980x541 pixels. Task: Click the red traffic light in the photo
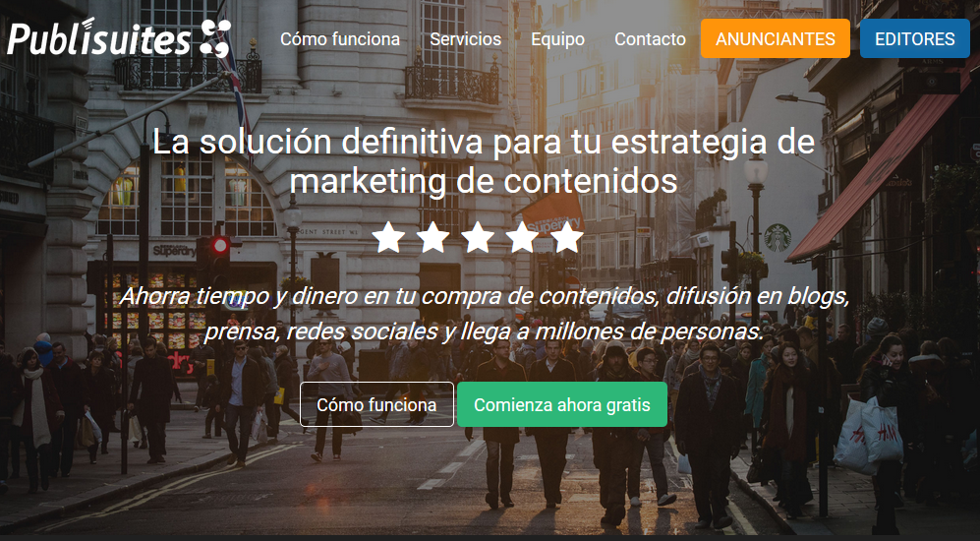tap(220, 245)
